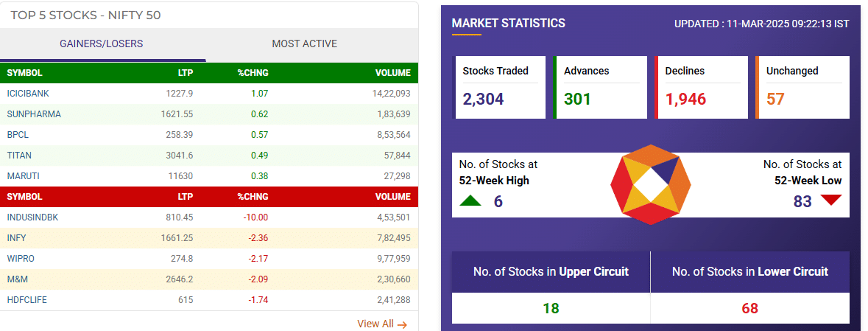Click the SYMBOL header in the green gainers row

pyautogui.click(x=24, y=73)
